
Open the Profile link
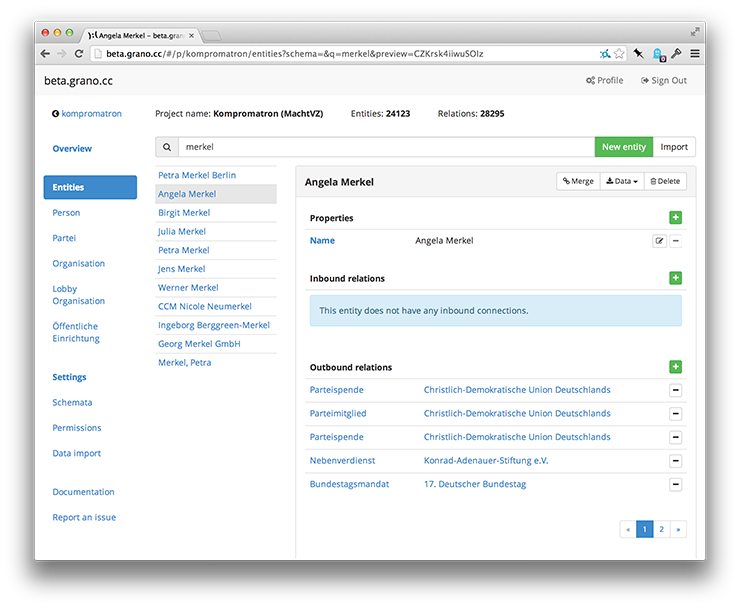coord(605,80)
